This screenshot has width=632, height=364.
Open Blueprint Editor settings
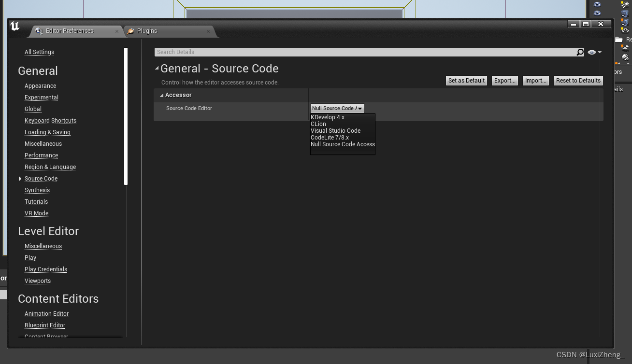[45, 325]
